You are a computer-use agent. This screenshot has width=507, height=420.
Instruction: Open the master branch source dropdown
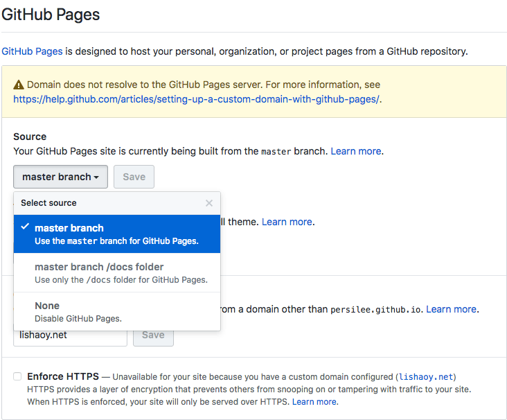(x=60, y=177)
